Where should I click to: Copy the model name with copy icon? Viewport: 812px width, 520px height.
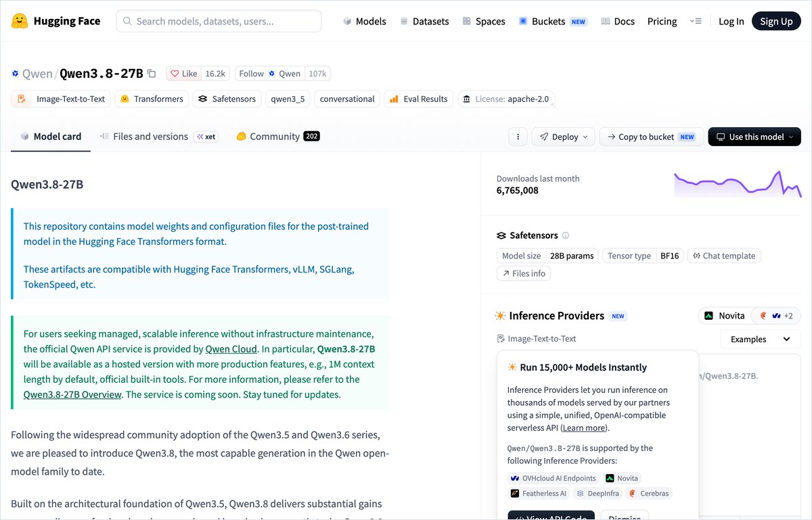pyautogui.click(x=152, y=74)
